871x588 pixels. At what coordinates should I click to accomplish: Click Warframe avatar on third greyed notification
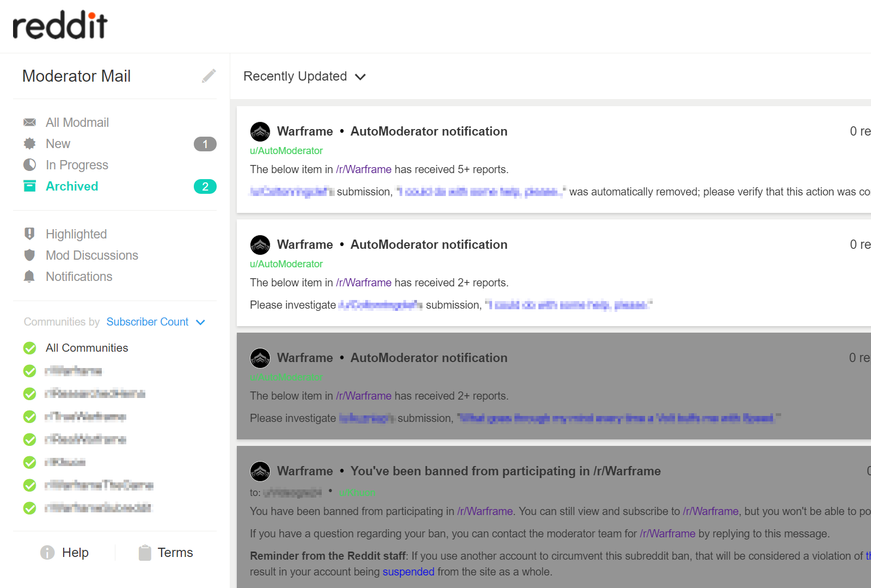coord(260,358)
